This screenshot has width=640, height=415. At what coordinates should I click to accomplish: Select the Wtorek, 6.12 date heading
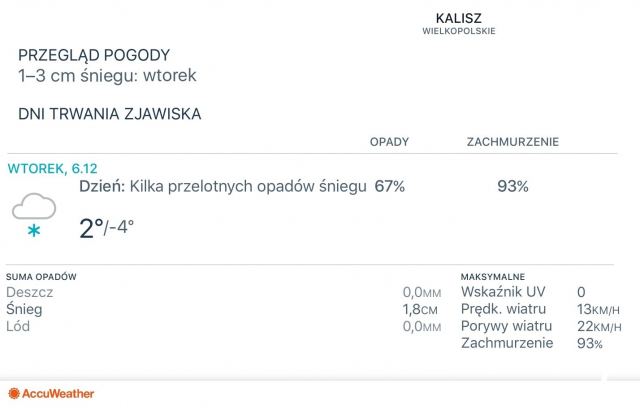click(52, 168)
